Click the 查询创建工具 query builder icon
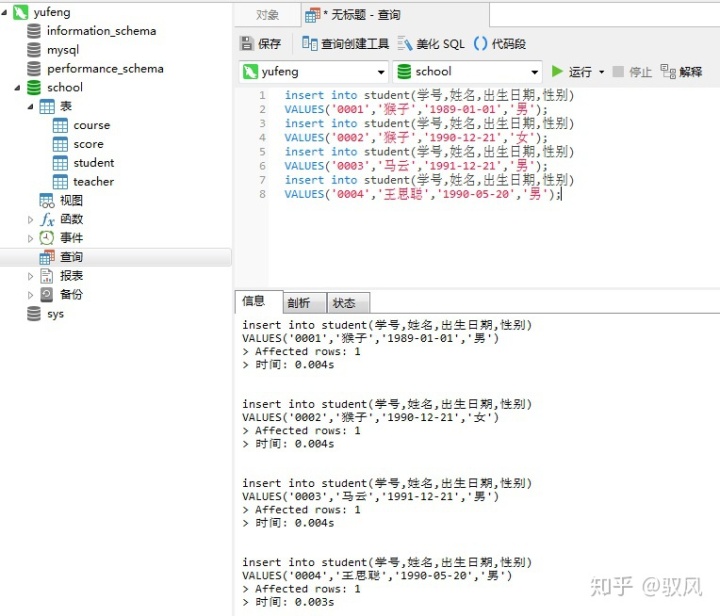Screen dimensions: 720x616 click(x=309, y=44)
